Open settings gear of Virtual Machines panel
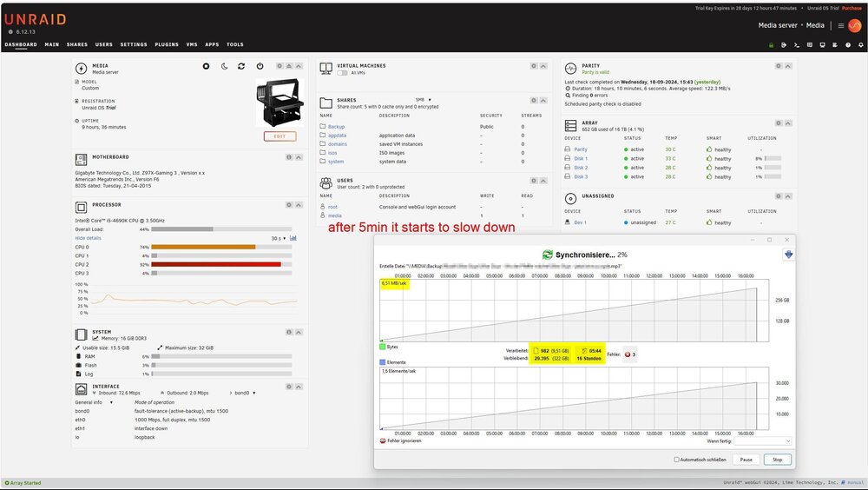The width and height of the screenshot is (868, 490). coord(534,66)
